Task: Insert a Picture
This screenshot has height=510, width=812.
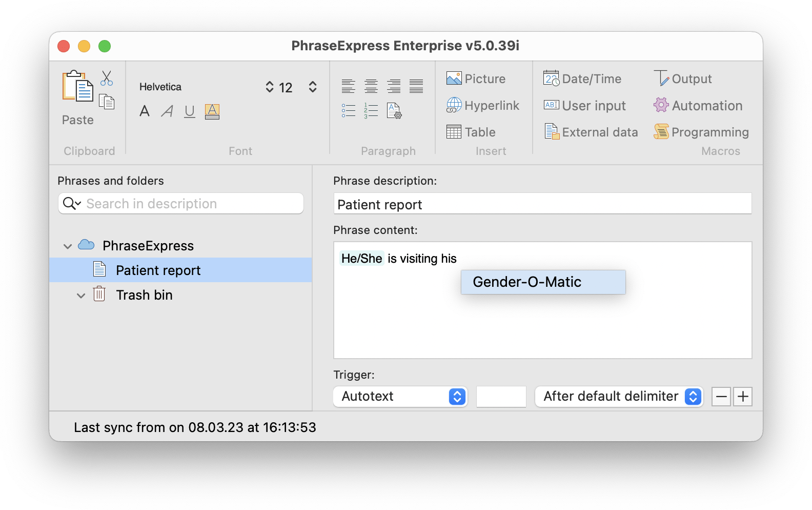Action: point(476,79)
